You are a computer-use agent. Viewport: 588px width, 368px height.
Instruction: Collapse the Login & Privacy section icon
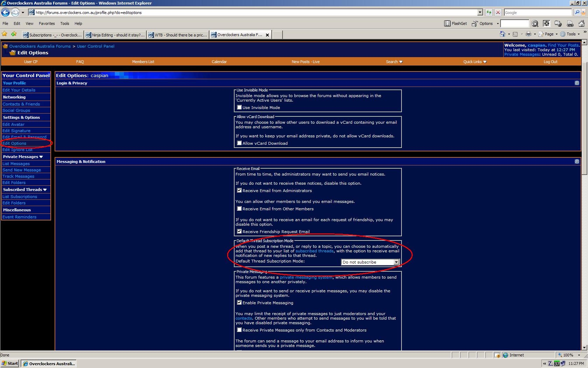pos(577,83)
